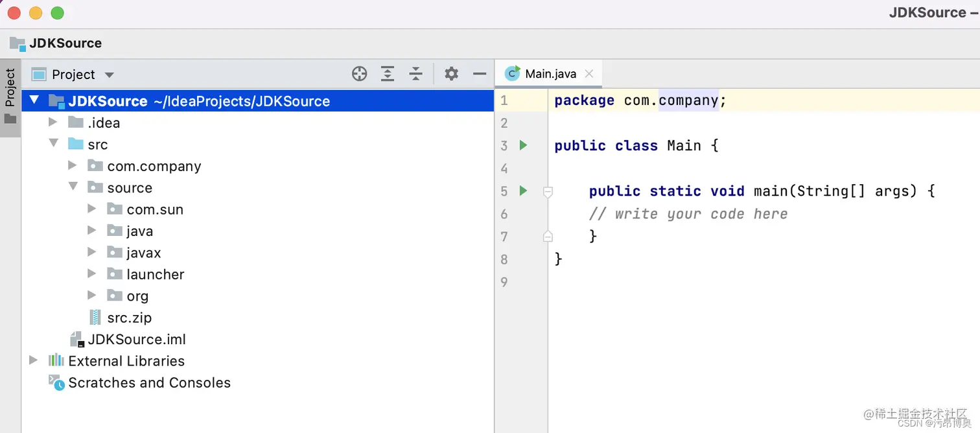
Task: Click the folder icon below Project side tab
Action: tap(10, 119)
